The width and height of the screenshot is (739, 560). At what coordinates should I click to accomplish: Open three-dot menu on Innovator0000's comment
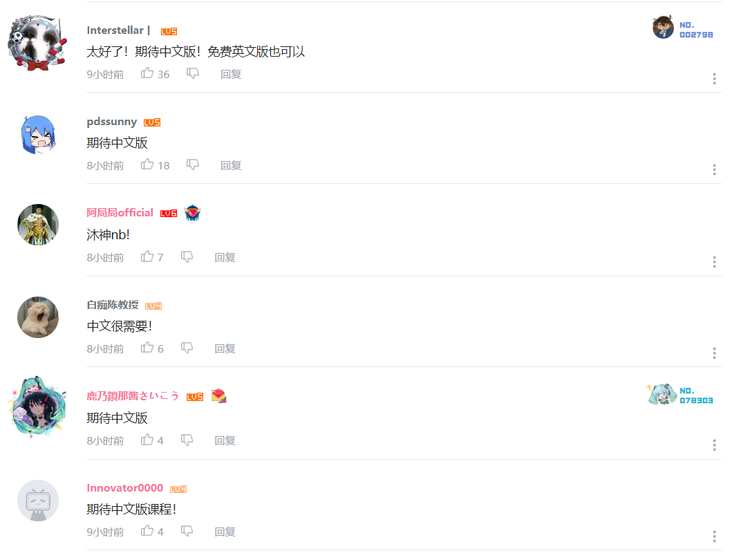[714, 536]
